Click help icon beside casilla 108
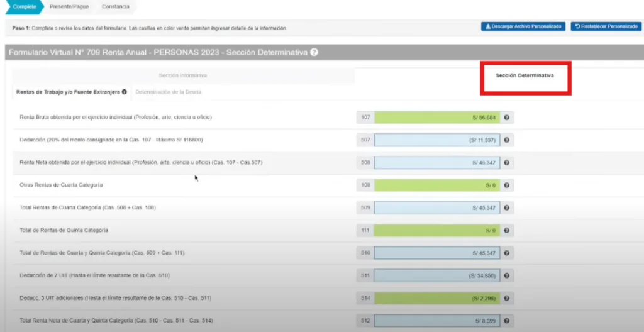This screenshot has height=332, width=644. [x=507, y=185]
